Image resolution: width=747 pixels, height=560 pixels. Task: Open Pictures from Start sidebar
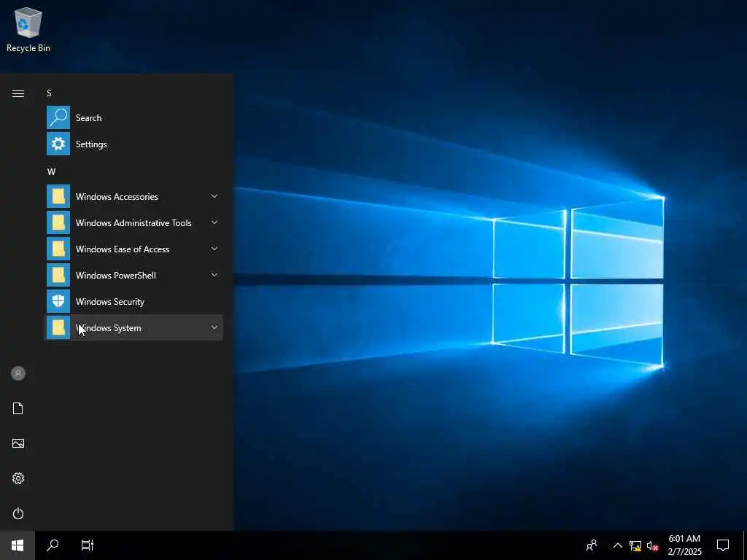(x=18, y=443)
